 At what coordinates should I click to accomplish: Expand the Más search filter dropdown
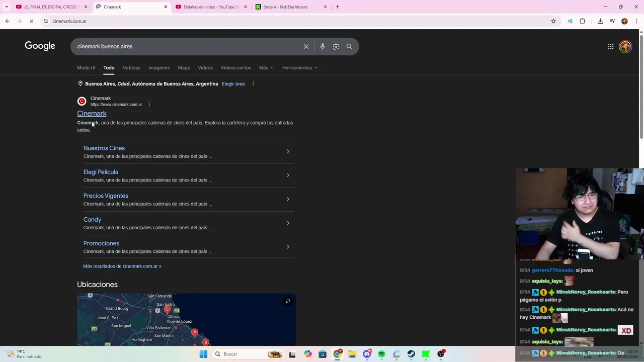[x=266, y=67]
